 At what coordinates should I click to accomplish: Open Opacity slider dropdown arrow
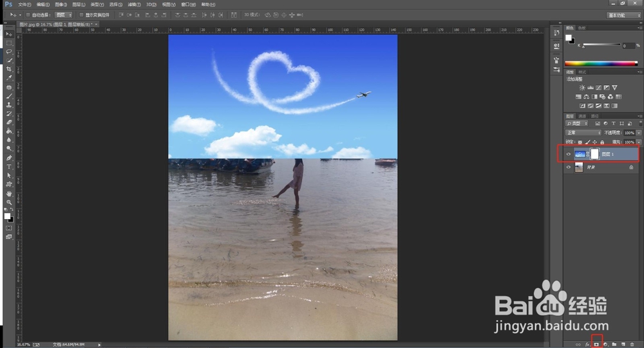click(639, 133)
